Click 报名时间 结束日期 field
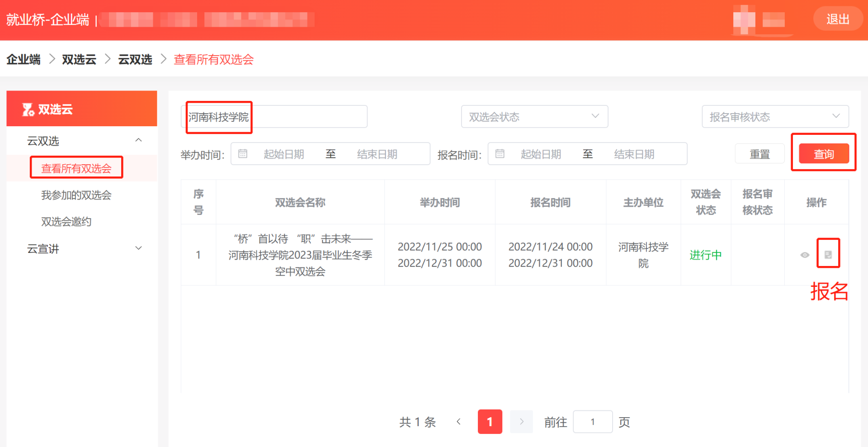 coord(634,154)
